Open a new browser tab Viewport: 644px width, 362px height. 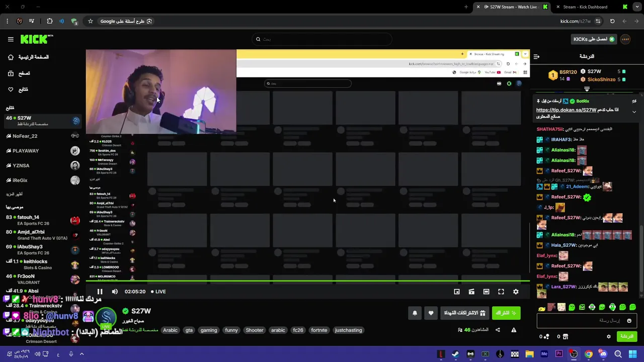tap(466, 7)
